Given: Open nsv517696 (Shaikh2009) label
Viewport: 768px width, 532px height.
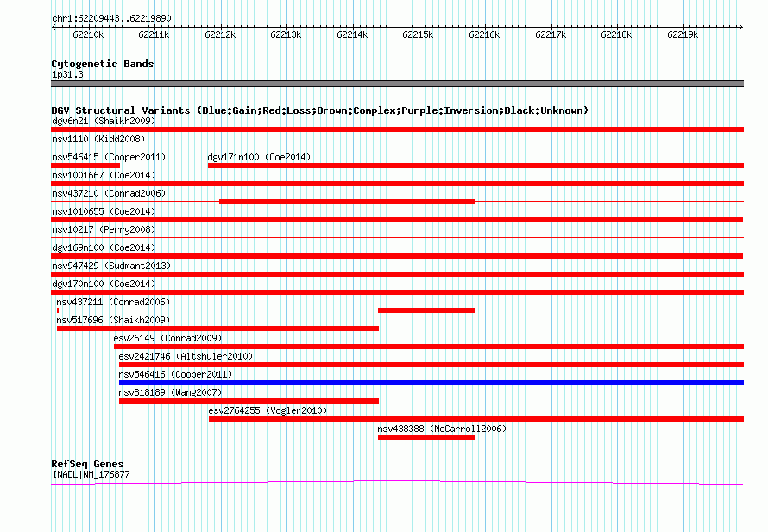Looking at the screenshot, I should 113,320.
